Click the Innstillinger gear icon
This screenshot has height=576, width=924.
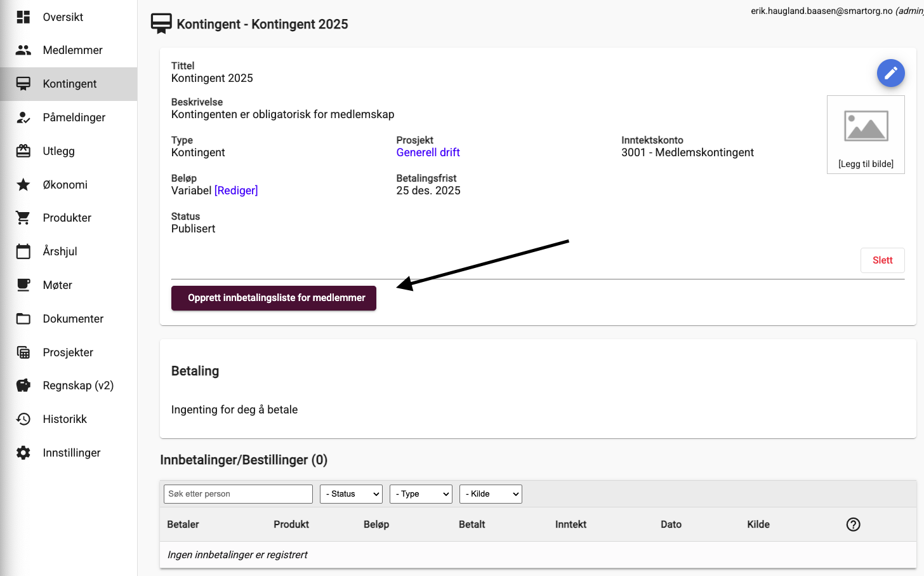pos(23,453)
